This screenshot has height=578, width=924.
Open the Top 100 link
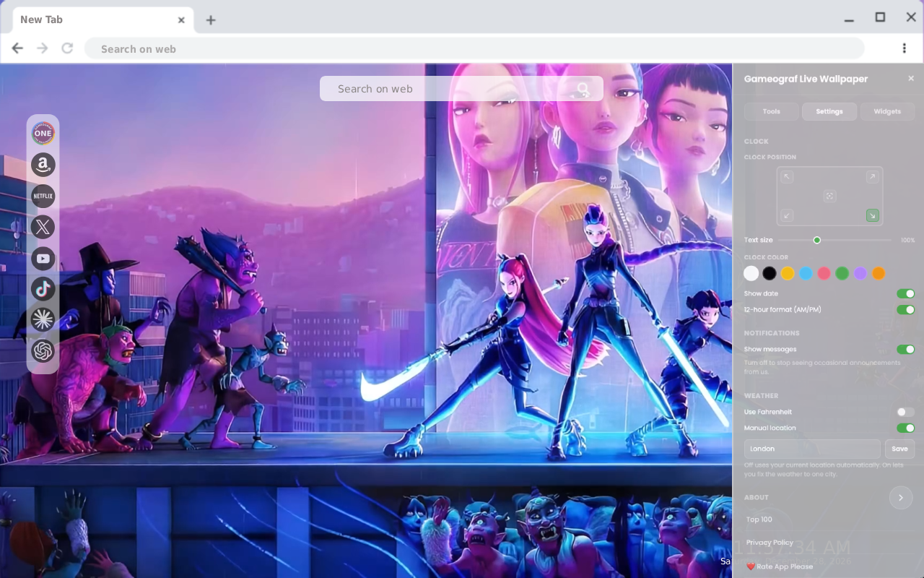pyautogui.click(x=759, y=519)
